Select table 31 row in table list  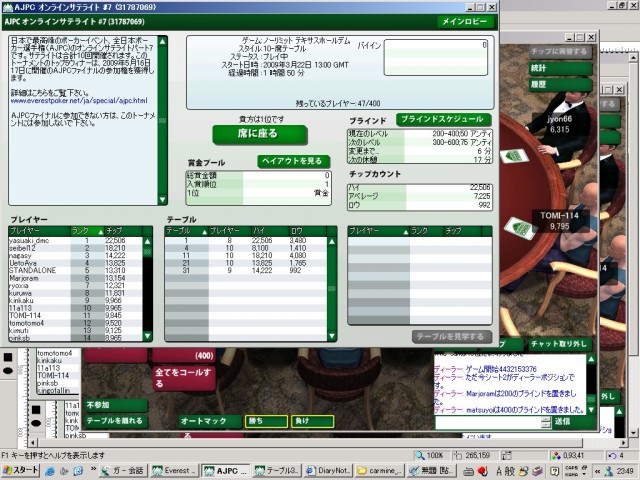[x=246, y=270]
